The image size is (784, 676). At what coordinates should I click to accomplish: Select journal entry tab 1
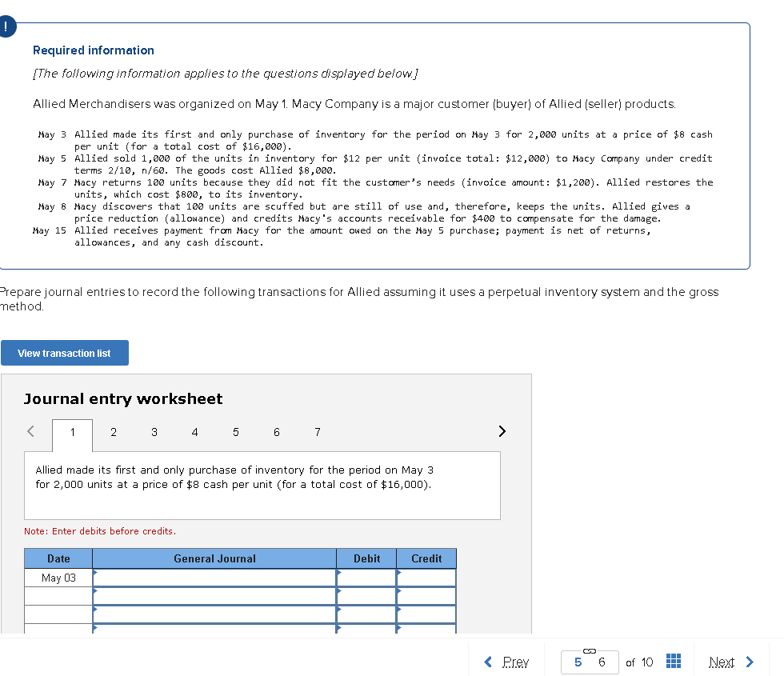point(73,433)
